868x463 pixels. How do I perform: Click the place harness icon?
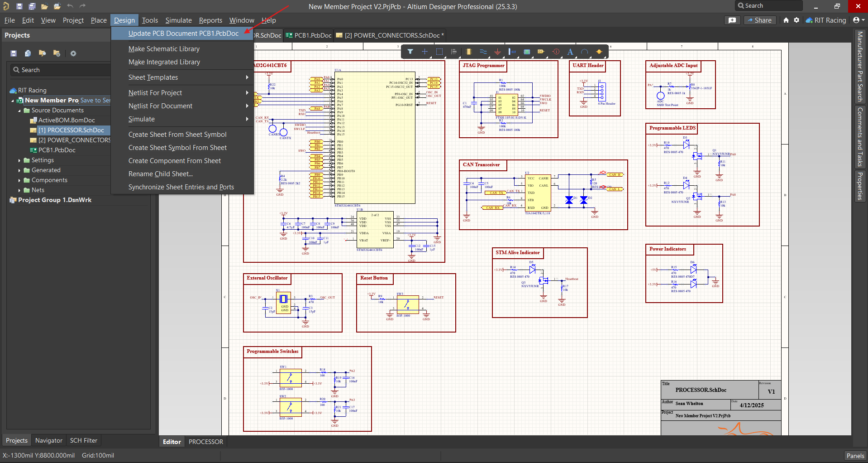tap(512, 52)
